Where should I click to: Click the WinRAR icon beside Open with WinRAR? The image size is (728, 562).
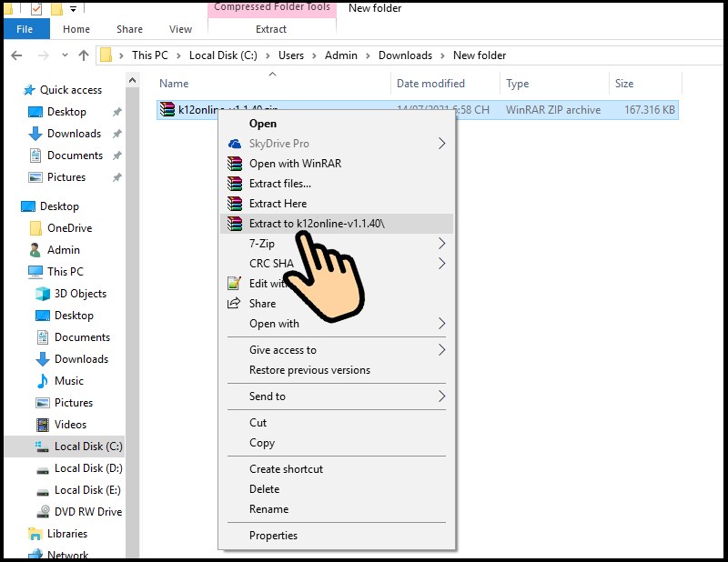(x=235, y=164)
